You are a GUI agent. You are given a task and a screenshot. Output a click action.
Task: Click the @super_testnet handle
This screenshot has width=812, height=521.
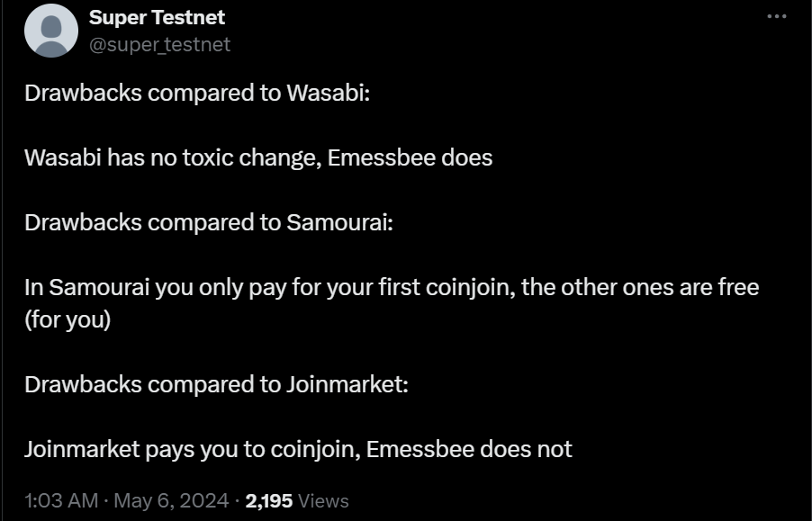pyautogui.click(x=160, y=44)
